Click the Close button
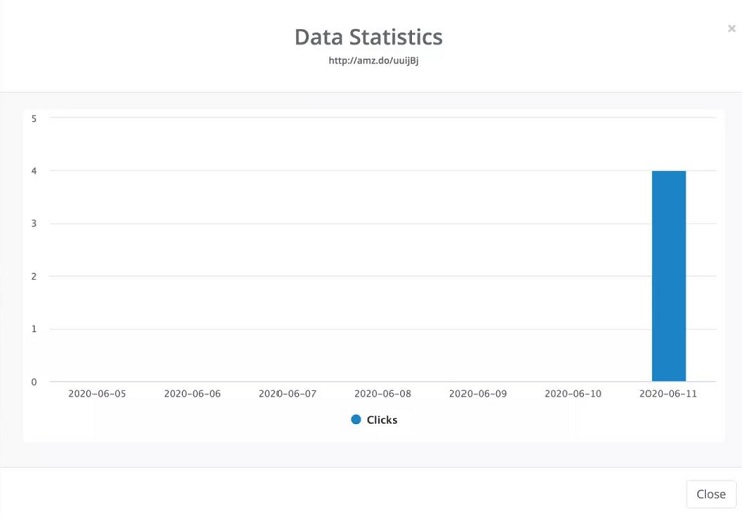Viewport: 742px width, 517px height. click(x=711, y=494)
